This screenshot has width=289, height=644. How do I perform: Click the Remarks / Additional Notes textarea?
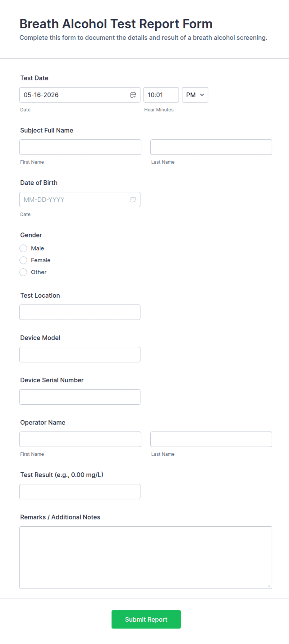146,557
